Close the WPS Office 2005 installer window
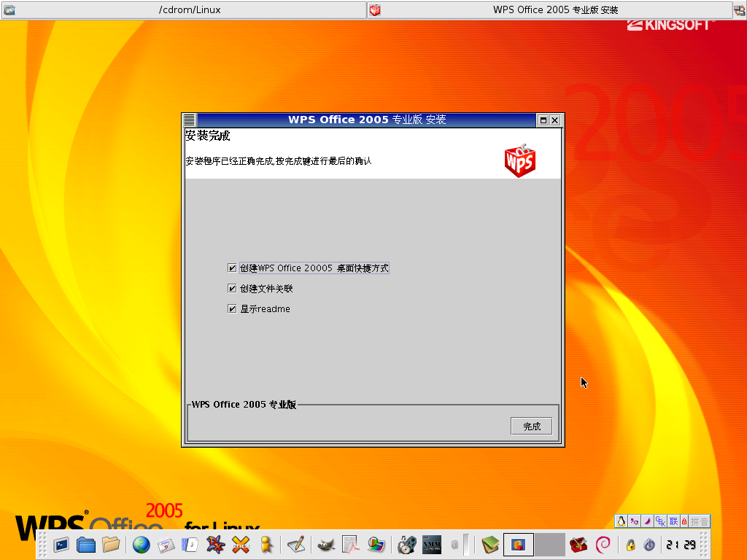Image resolution: width=747 pixels, height=560 pixels. pos(555,120)
